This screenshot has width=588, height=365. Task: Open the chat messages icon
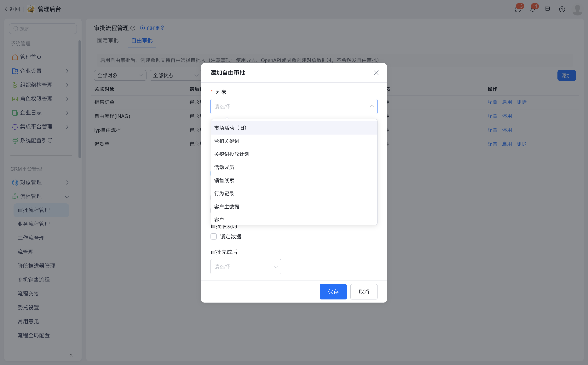point(518,9)
